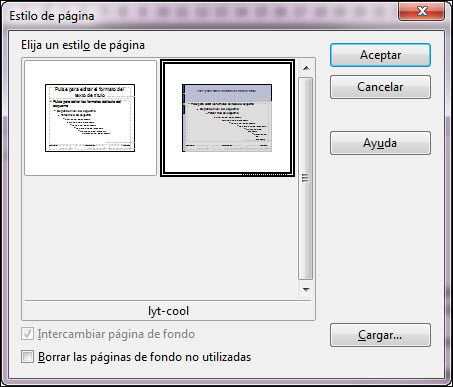Click the Elija un estilo de página label
453x387 pixels.
[83, 45]
